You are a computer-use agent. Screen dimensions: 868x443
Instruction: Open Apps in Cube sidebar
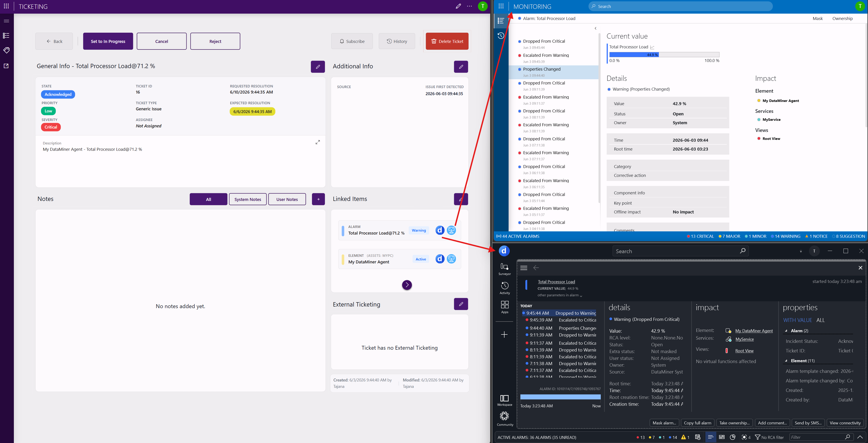[x=504, y=307]
